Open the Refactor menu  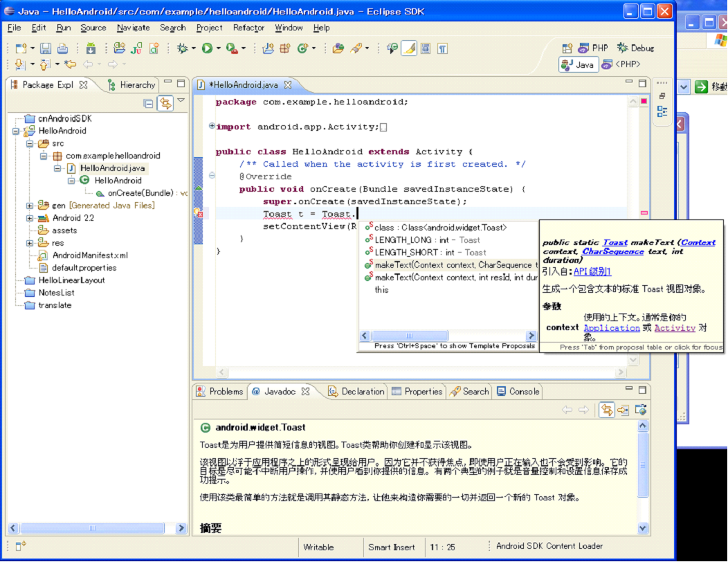[x=248, y=28]
